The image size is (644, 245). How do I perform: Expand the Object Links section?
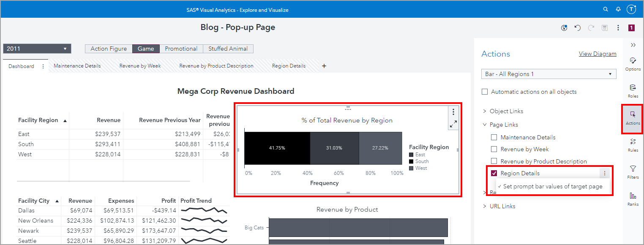(x=485, y=111)
